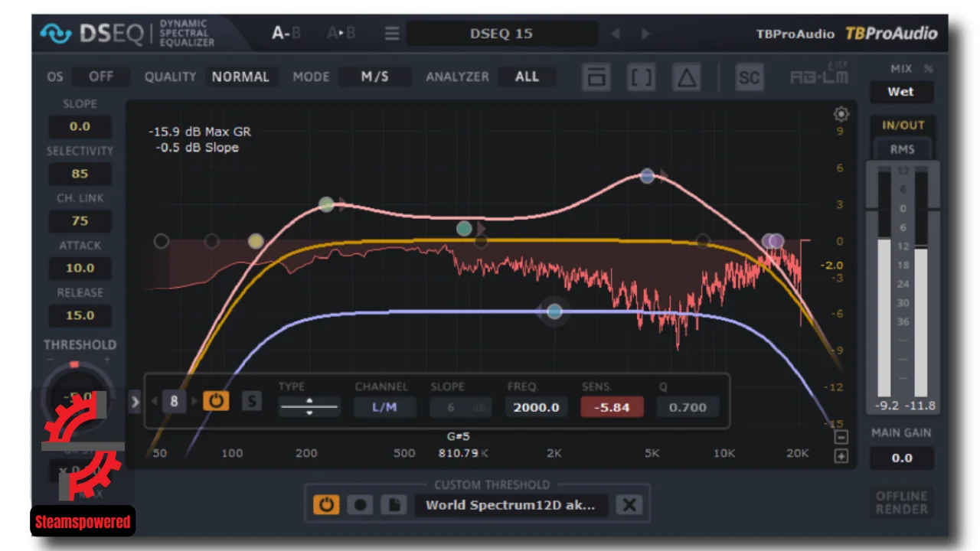Switch the A-B compare state
The height and width of the screenshot is (551, 980).
[286, 34]
